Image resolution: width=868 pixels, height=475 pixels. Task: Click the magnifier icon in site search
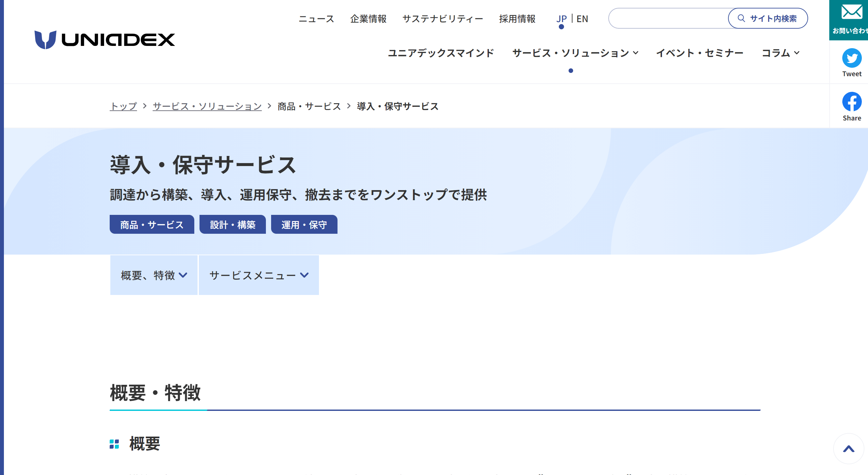pyautogui.click(x=741, y=18)
